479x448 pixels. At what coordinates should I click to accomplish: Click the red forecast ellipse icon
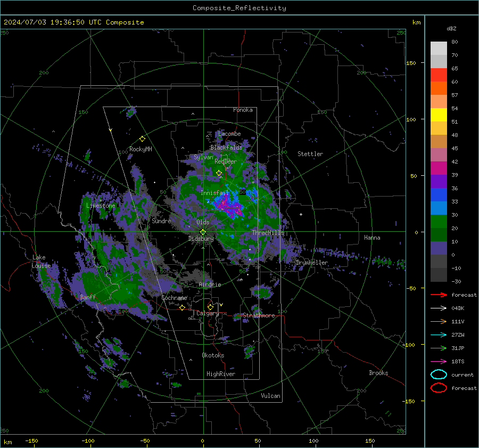[x=439, y=388]
